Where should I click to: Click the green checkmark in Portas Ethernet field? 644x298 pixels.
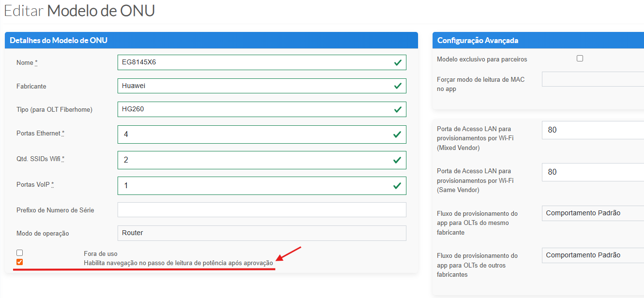pos(398,134)
